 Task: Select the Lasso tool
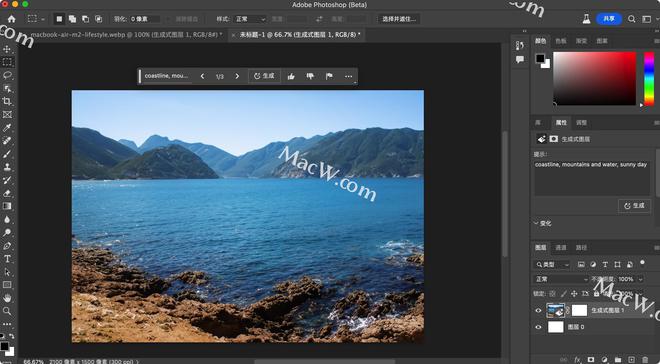7,75
